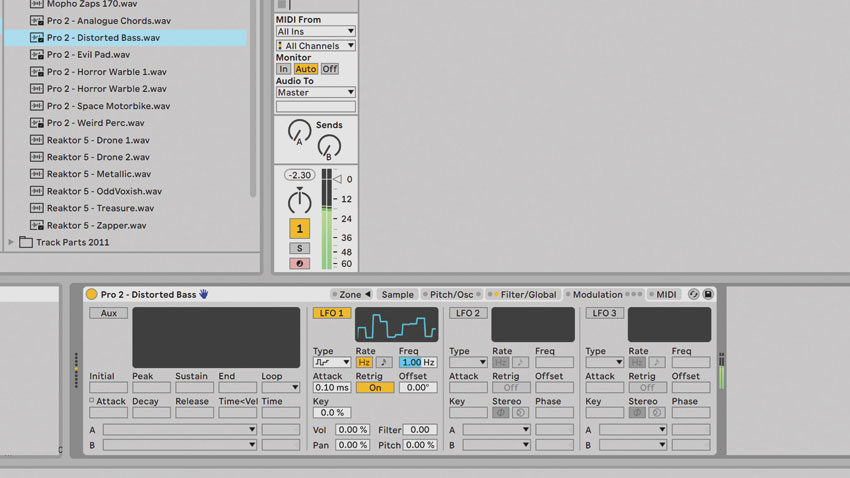
Task: Enable LFO 2
Action: tap(468, 313)
